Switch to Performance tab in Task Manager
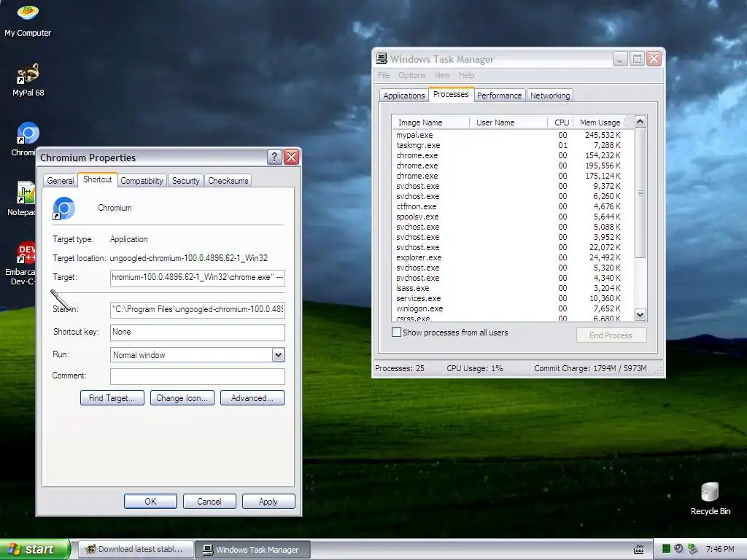 pos(499,96)
